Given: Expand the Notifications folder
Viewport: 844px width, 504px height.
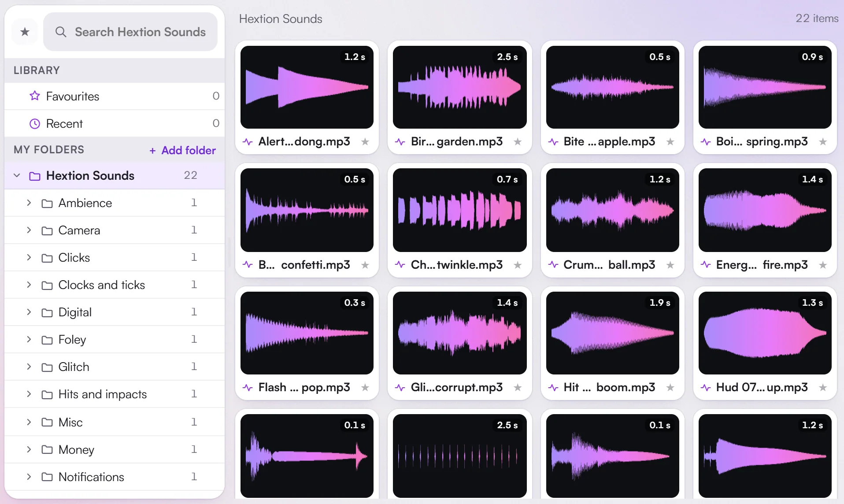Looking at the screenshot, I should pyautogui.click(x=29, y=477).
